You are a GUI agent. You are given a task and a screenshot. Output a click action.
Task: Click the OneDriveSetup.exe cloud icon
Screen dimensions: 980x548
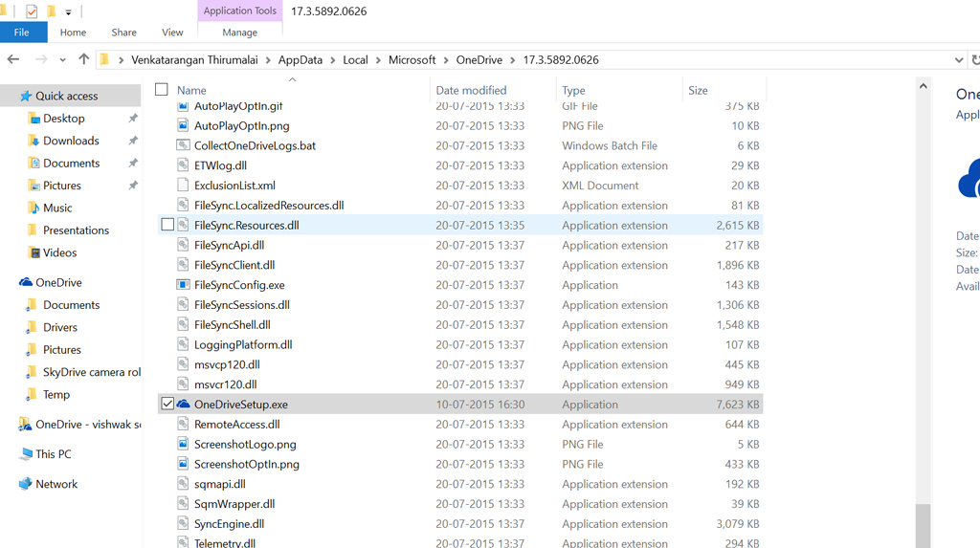coord(183,405)
